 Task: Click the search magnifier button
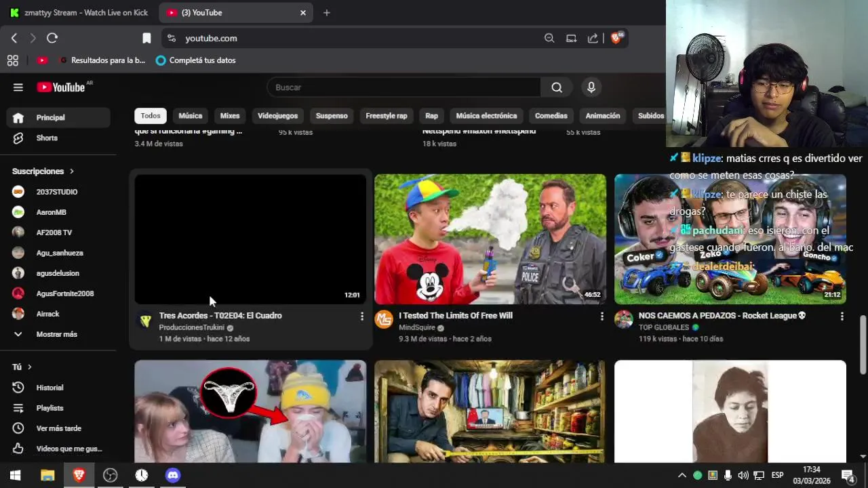coord(557,87)
